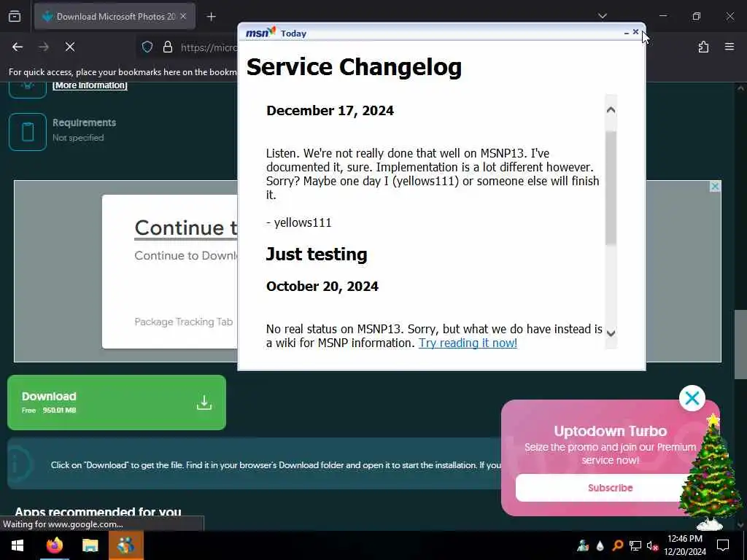Click the Requirements phone icon

click(28, 132)
